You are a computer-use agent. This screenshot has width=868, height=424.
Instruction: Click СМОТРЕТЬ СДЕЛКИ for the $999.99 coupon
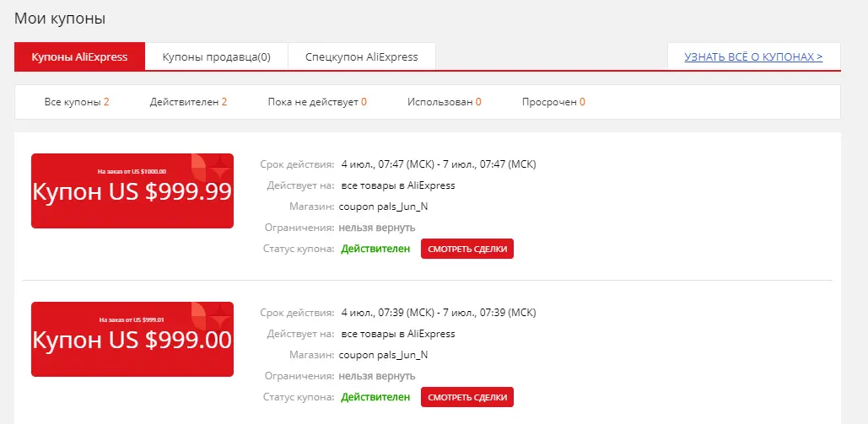pyautogui.click(x=467, y=249)
